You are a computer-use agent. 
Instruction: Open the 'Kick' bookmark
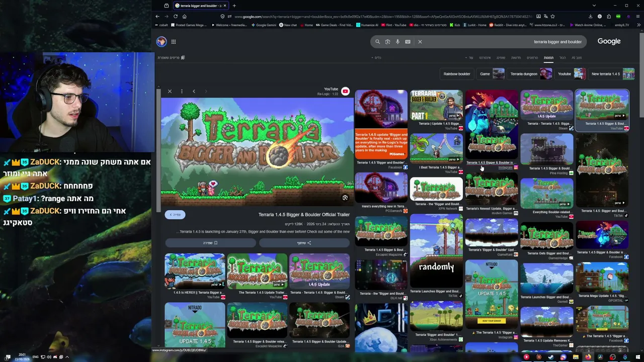point(455,25)
